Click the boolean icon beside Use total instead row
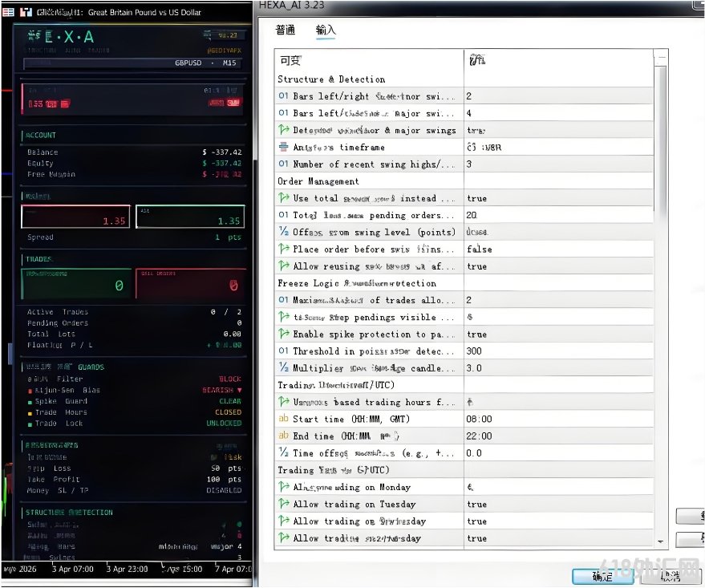 [x=283, y=198]
